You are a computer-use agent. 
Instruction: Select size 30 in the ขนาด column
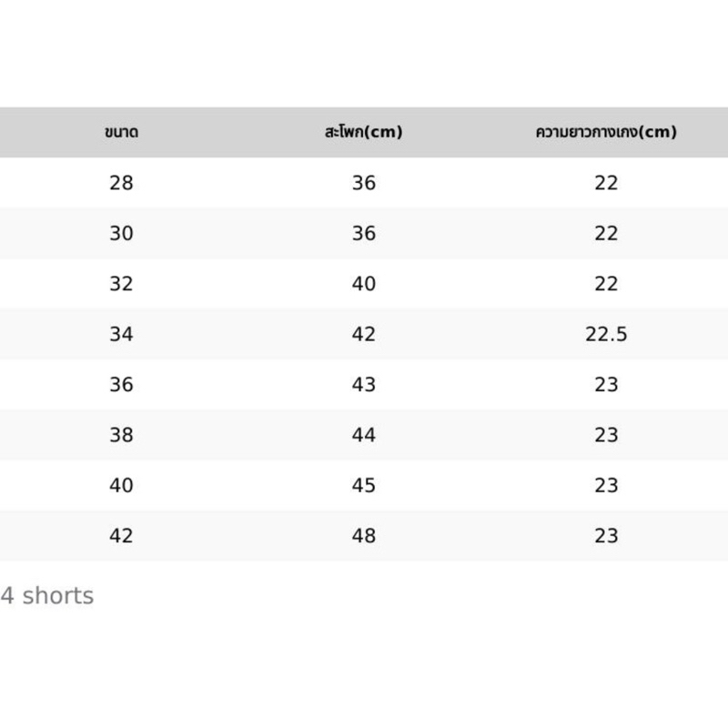121,234
